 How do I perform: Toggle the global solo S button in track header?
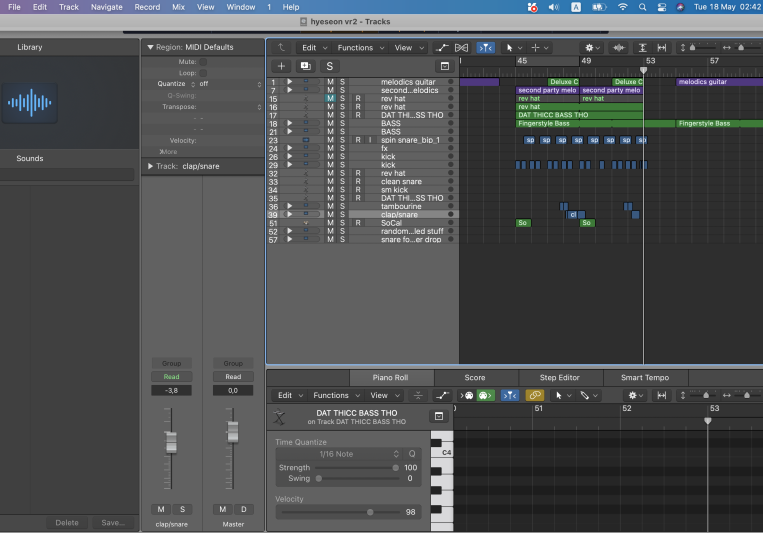pos(329,66)
